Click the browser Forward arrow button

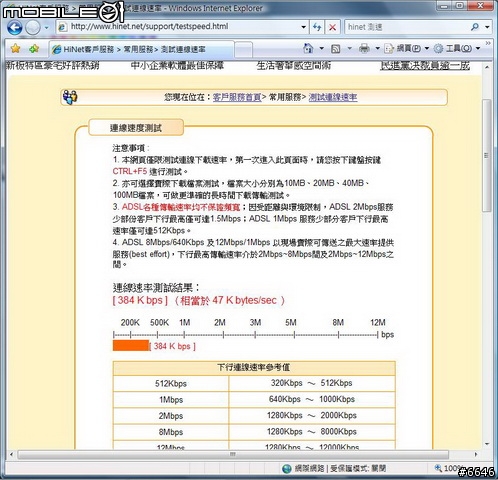coord(33,27)
